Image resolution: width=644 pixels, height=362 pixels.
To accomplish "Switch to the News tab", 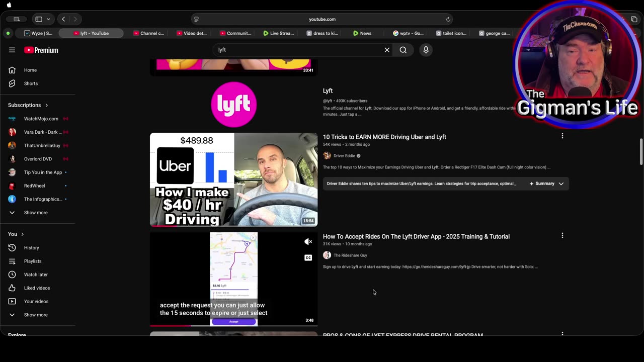I will 362,33.
